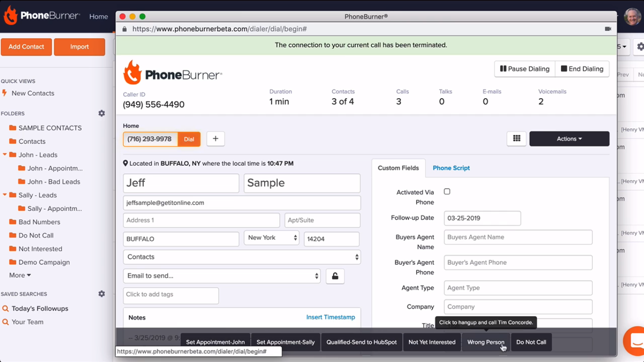This screenshot has height=362, width=644.
Task: Click the last name field Sample
Action: pos(302,183)
